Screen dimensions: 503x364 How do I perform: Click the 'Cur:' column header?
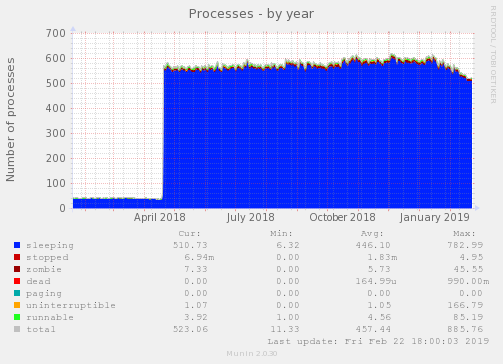(x=190, y=233)
